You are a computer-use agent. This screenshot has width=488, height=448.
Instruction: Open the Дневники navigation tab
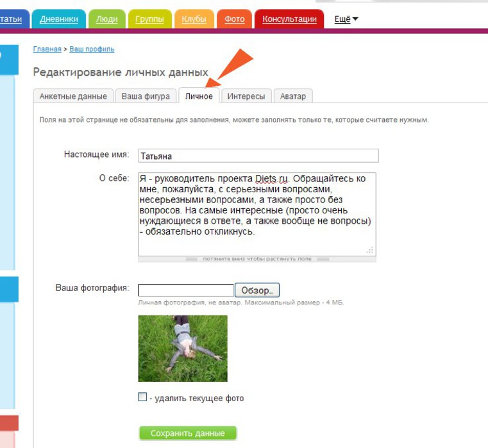(59, 19)
